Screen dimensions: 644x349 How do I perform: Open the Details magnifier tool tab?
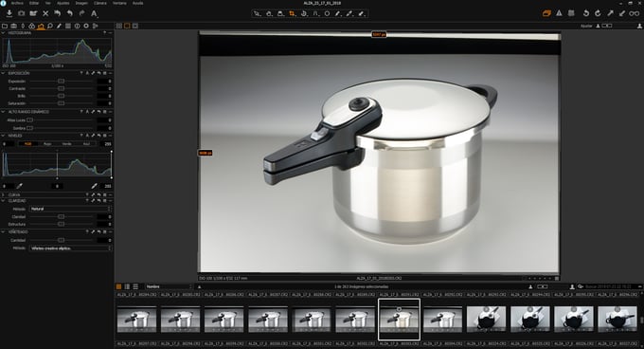50,26
